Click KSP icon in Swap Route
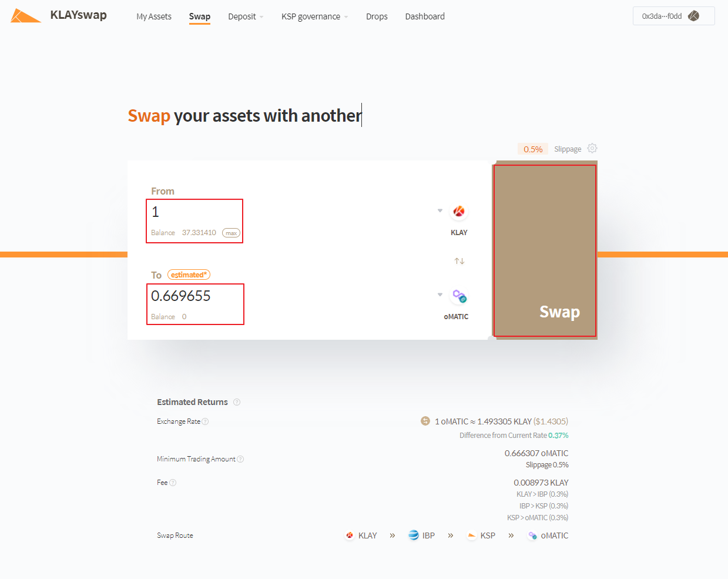The height and width of the screenshot is (579, 728). (472, 536)
